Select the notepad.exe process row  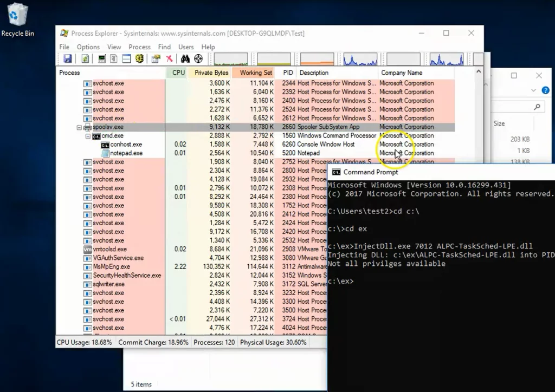pyautogui.click(x=256, y=153)
